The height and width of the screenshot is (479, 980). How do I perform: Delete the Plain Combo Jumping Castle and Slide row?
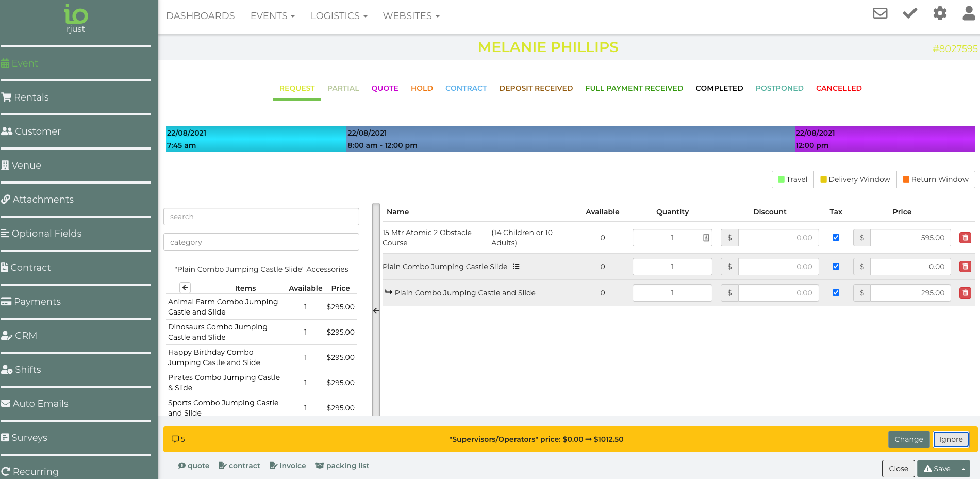pyautogui.click(x=965, y=293)
